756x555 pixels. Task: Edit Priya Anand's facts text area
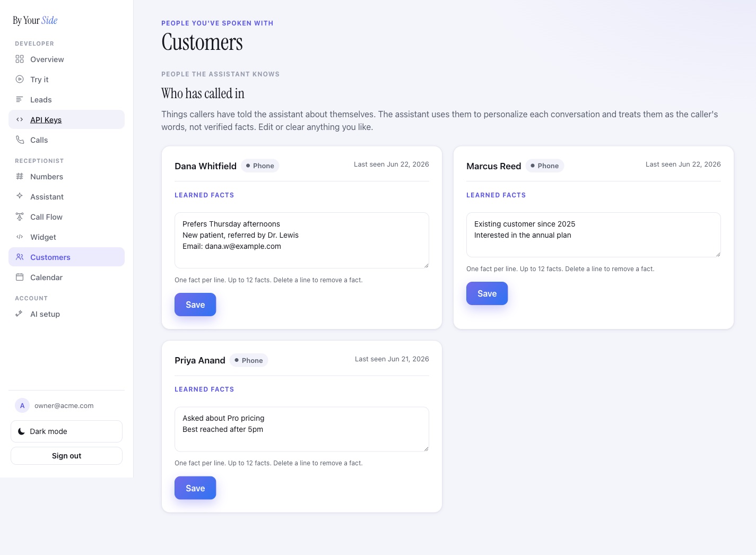302,429
